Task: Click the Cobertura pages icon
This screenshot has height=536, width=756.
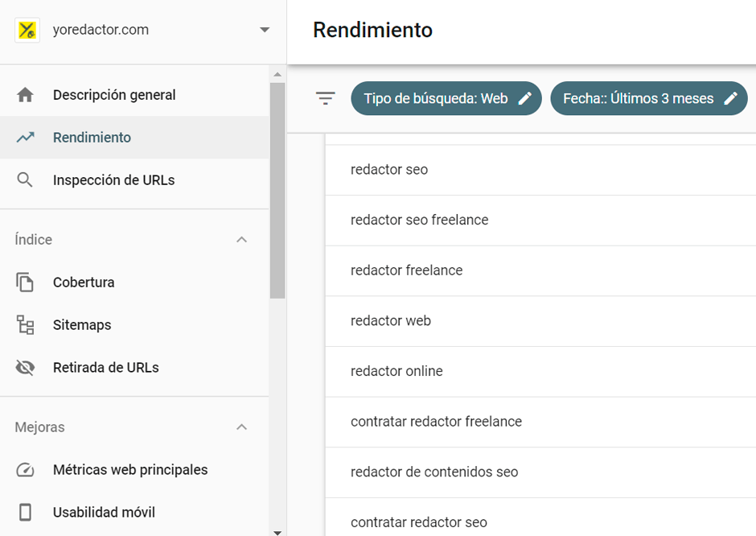Action: [x=25, y=282]
